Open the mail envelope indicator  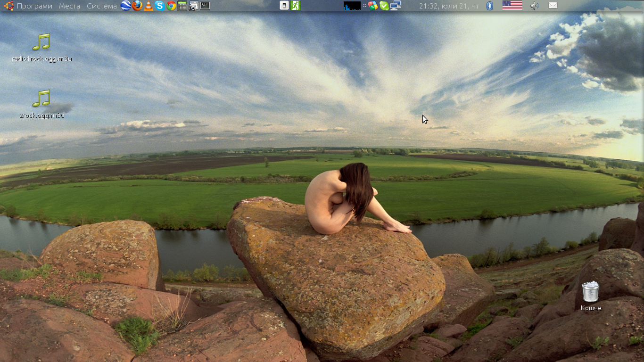pyautogui.click(x=553, y=6)
